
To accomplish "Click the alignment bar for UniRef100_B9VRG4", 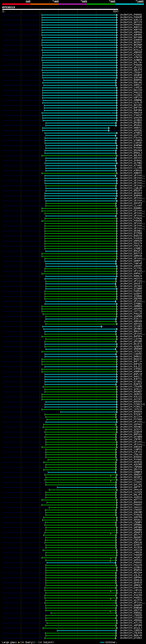I will pyautogui.click(x=89, y=412).
